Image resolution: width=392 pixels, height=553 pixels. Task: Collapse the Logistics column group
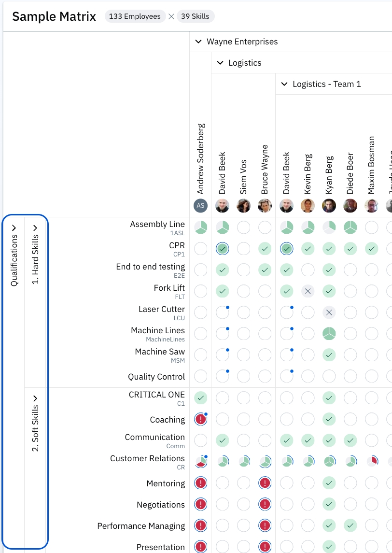tap(220, 63)
